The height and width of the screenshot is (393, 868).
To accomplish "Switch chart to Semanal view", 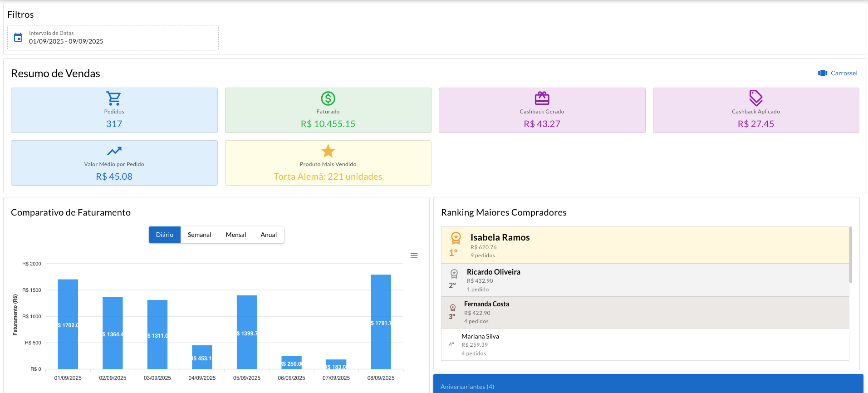I will coord(199,235).
